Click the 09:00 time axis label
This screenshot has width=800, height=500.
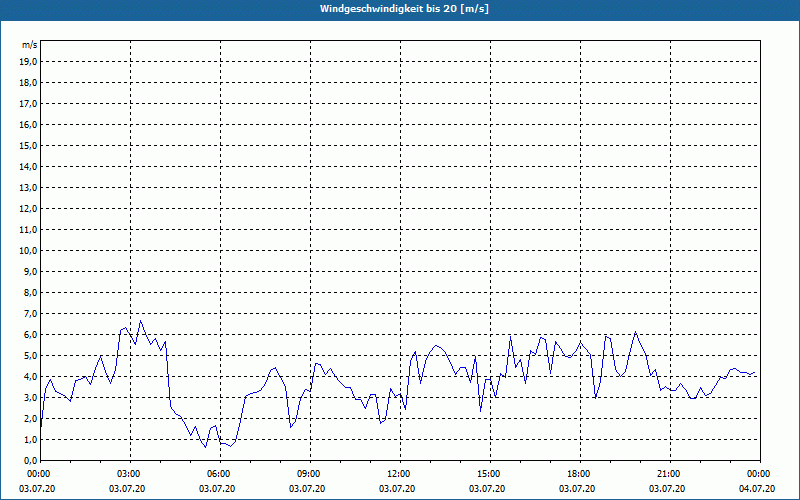[x=311, y=474]
